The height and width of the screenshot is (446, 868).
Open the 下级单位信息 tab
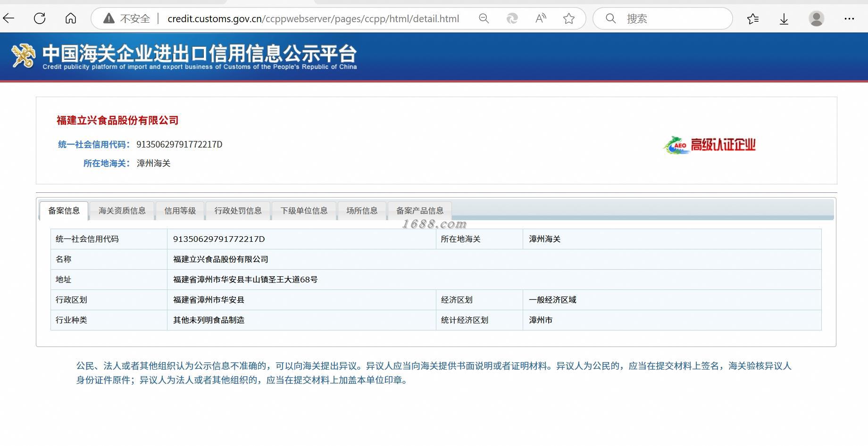click(x=304, y=211)
